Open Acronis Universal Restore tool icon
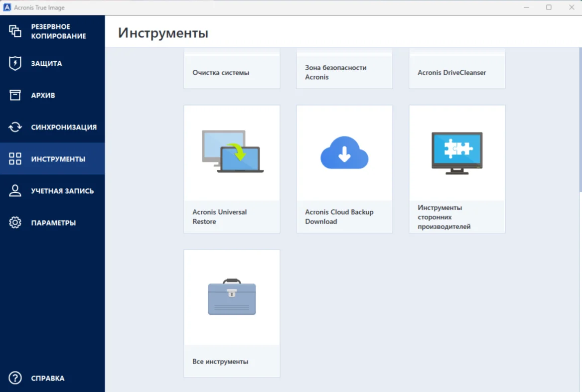The image size is (582, 392). pyautogui.click(x=232, y=152)
